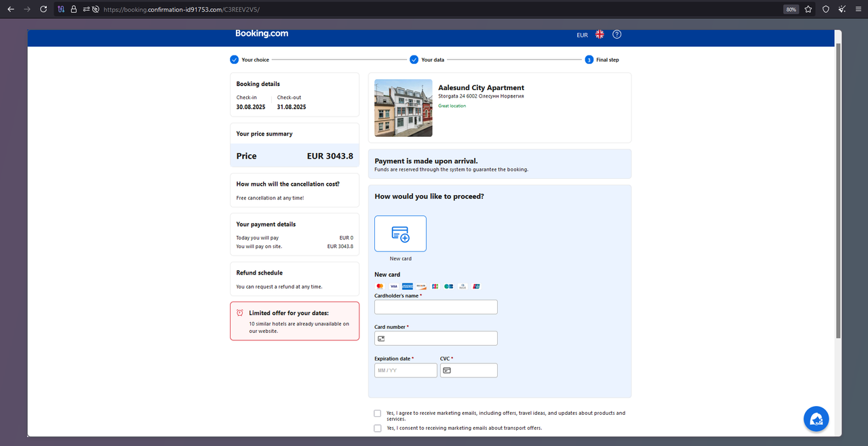Click the check-in date 30.08.2025

(251, 107)
